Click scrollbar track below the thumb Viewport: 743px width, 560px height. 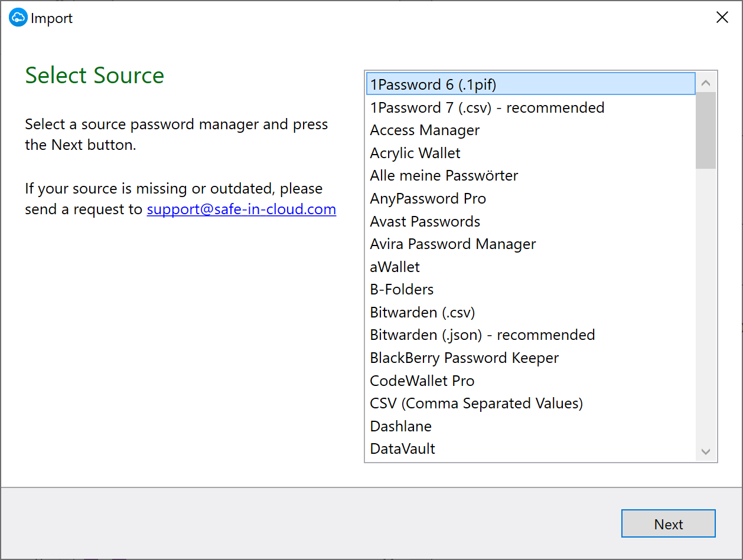(705, 305)
